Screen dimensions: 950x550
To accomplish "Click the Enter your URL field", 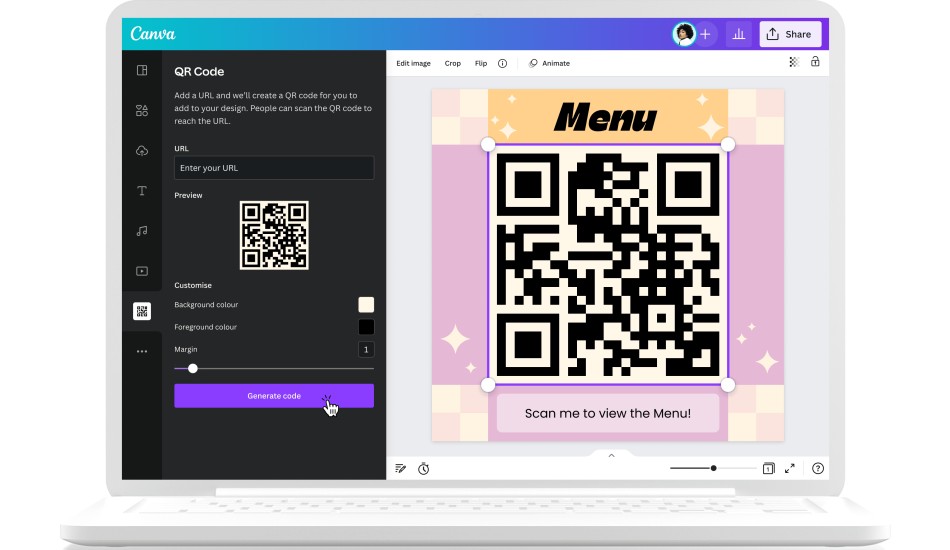I will (x=274, y=168).
